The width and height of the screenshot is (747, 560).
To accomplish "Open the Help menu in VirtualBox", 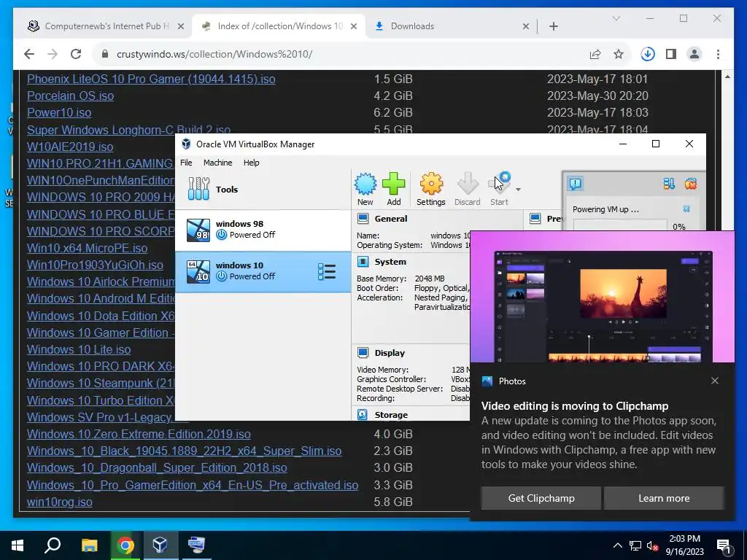I will tap(252, 163).
